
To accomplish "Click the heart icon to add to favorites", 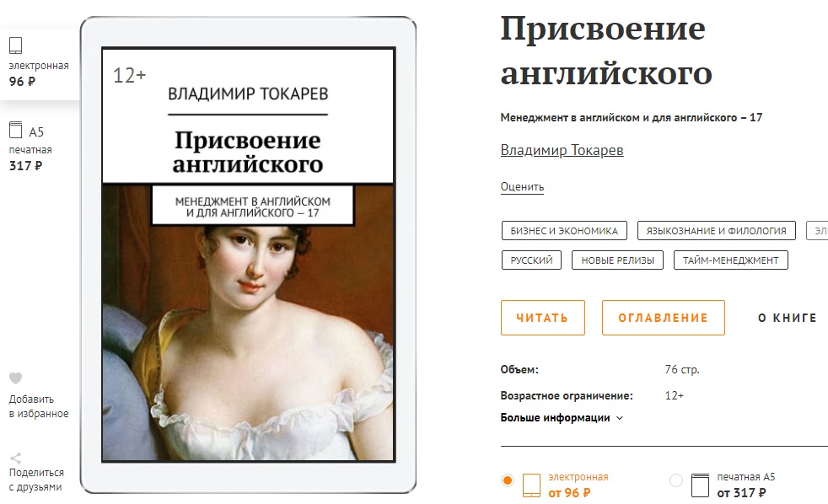I will click(x=16, y=378).
